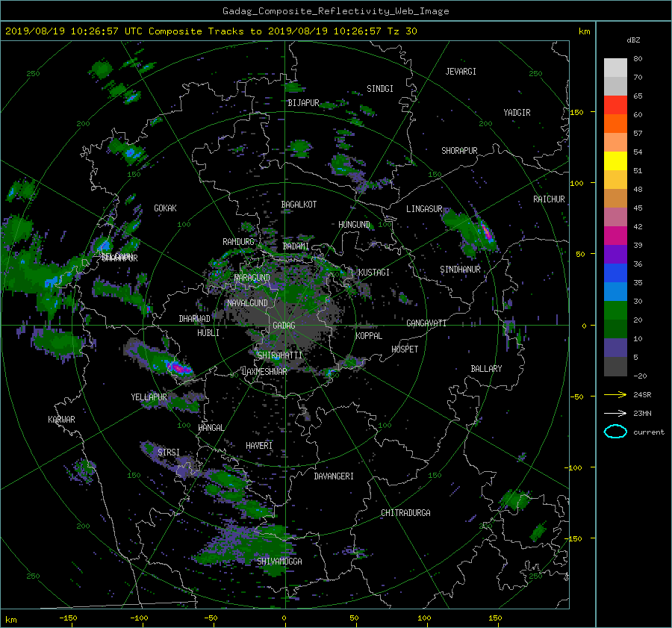672x628 pixels.
Task: Pick the blue 36 dBZ color swatch
Action: 615,273
